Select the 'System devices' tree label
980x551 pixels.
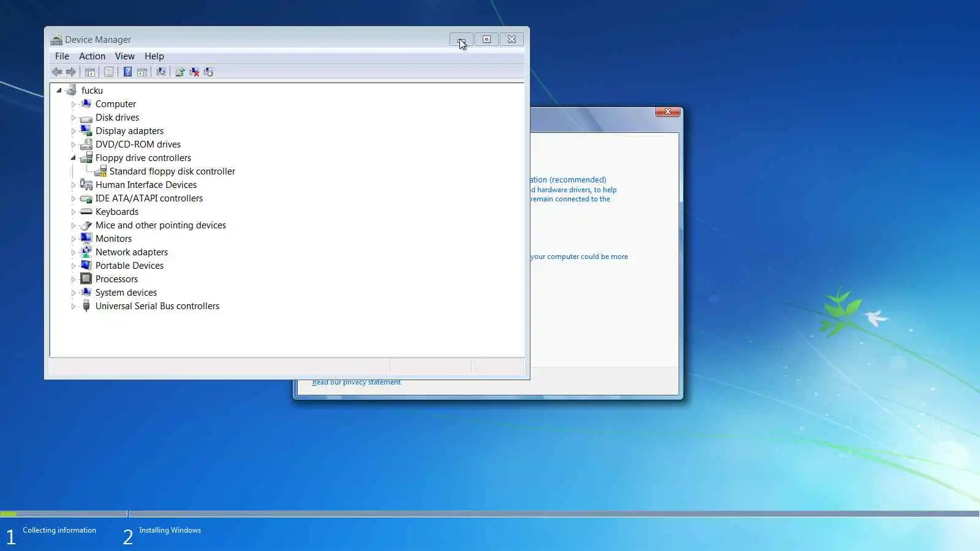pos(126,293)
